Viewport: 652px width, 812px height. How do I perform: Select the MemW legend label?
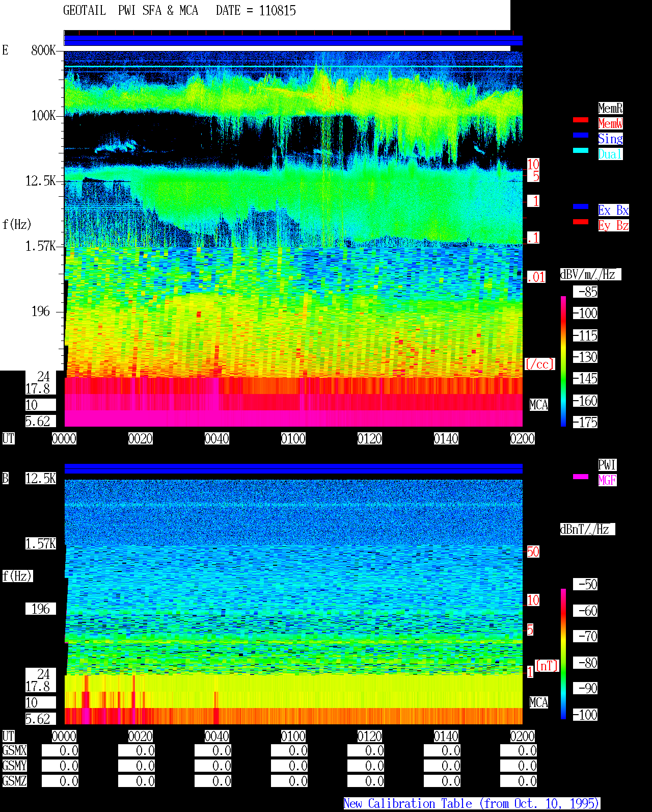(610, 123)
